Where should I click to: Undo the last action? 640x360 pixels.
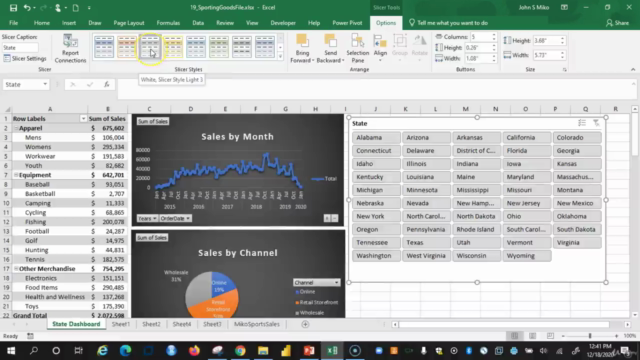27,7
